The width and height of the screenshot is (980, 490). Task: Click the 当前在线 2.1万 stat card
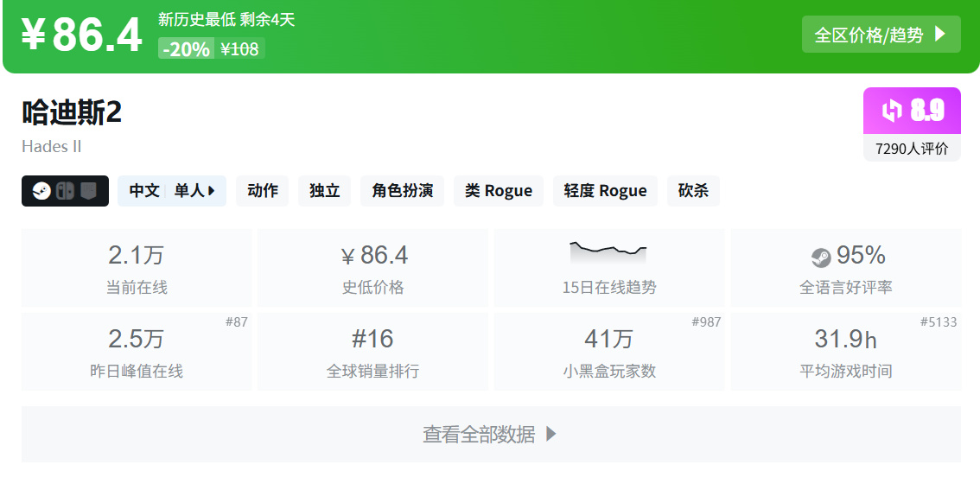tap(137, 268)
